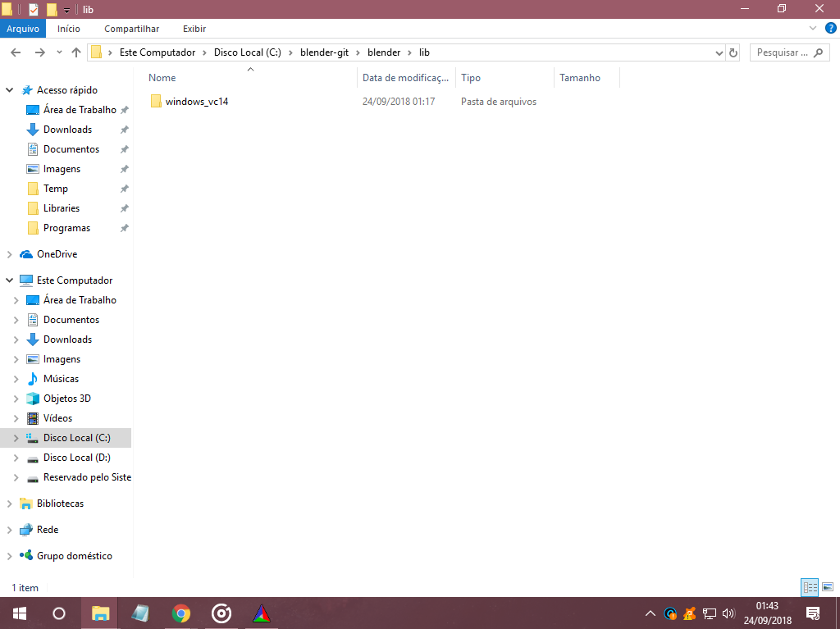Screen dimensions: 840x629
Task: Refresh the current folder view
Action: click(x=733, y=52)
